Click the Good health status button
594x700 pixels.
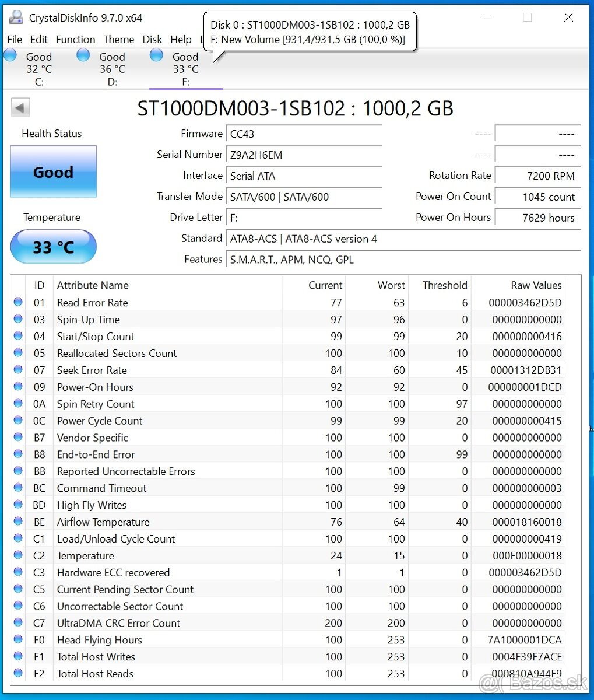(53, 172)
